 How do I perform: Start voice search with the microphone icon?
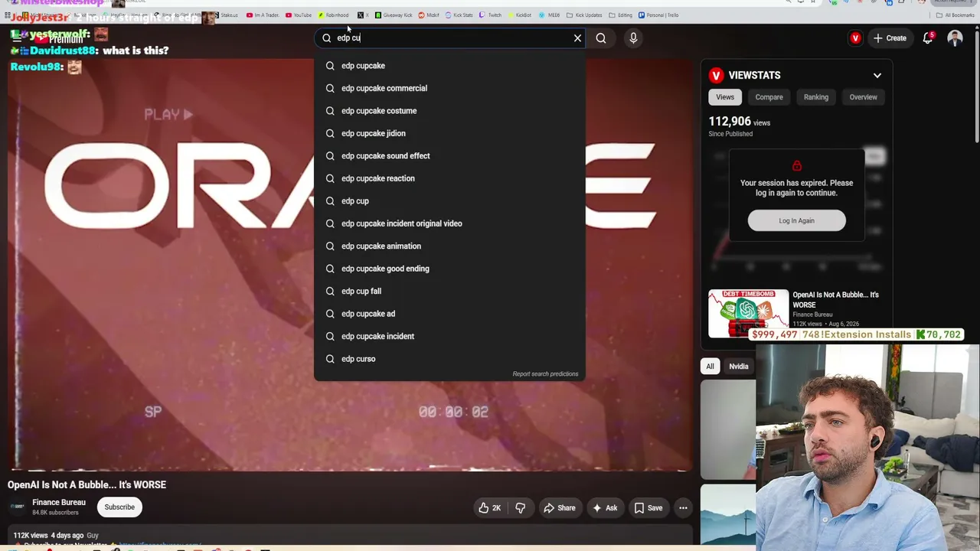(x=633, y=37)
